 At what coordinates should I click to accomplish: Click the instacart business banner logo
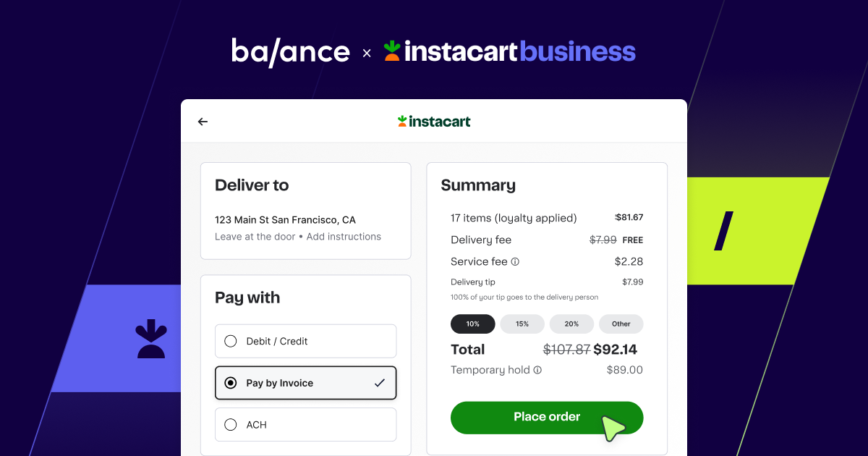(x=509, y=51)
